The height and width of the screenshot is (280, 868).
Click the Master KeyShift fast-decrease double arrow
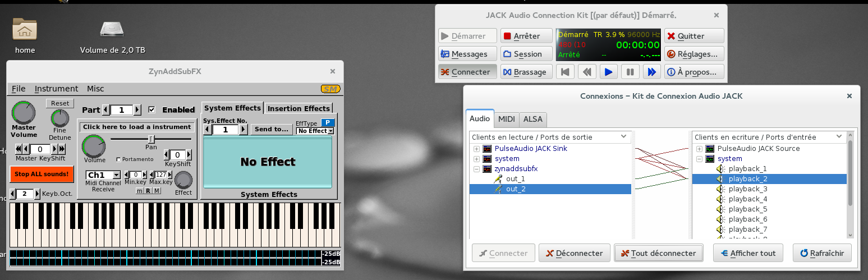click(x=19, y=149)
